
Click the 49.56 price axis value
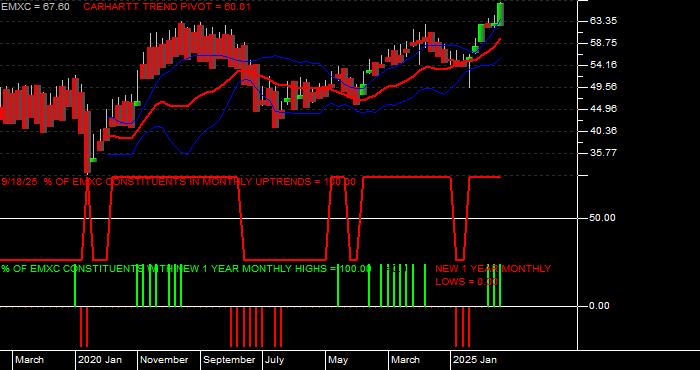(x=603, y=87)
